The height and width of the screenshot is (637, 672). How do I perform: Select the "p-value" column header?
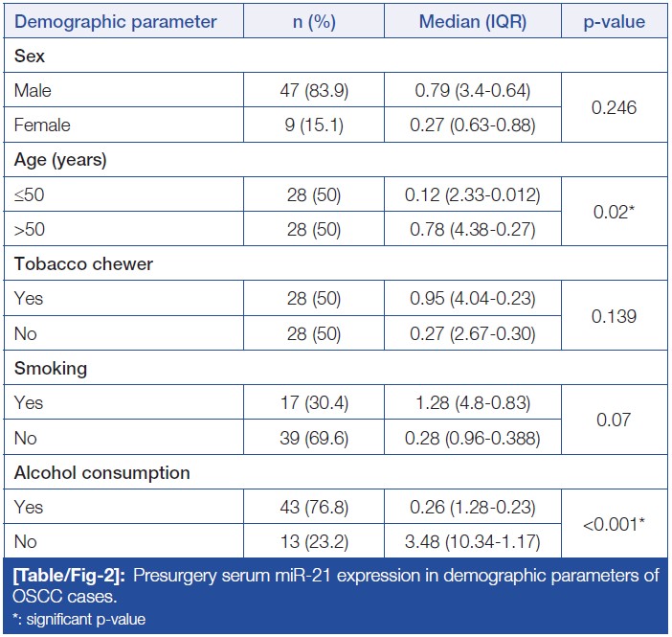613,21
